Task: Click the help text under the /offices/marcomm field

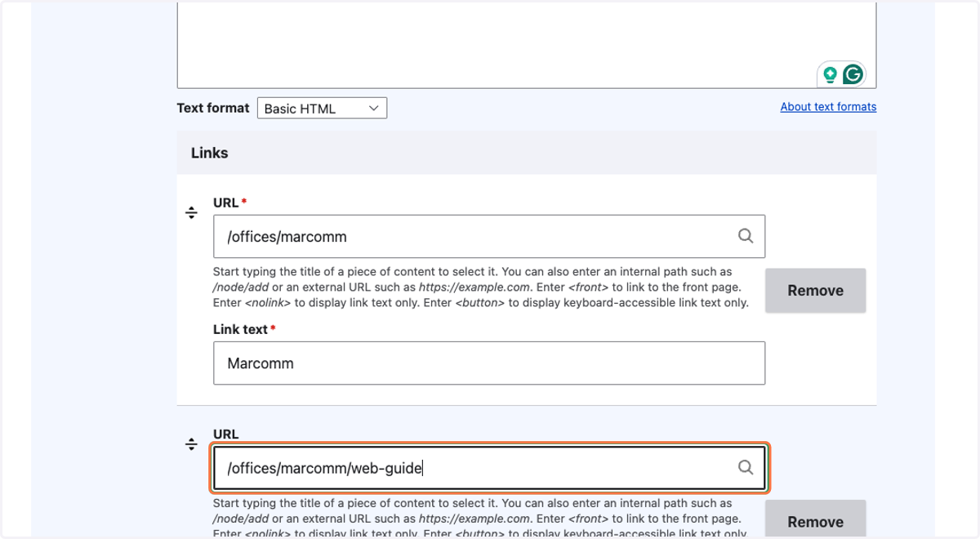Action: 481,287
